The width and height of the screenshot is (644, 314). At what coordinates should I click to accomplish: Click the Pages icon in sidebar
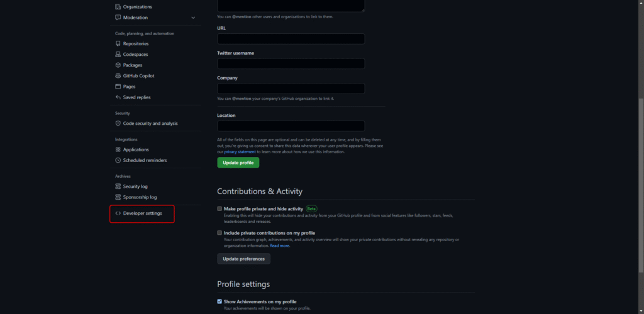118,87
